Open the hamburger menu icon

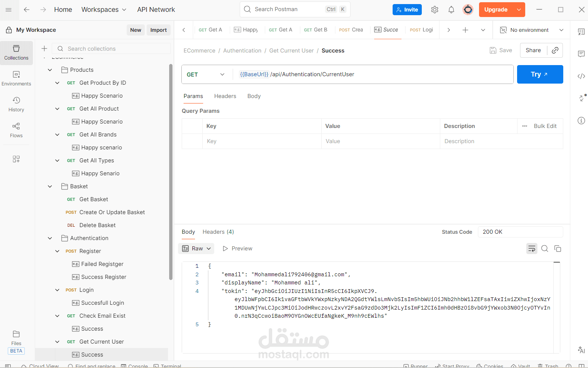point(8,10)
